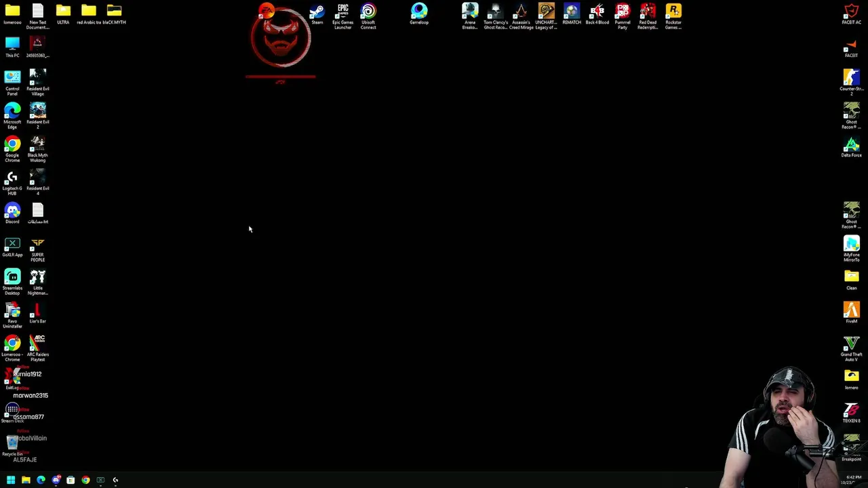Image resolution: width=868 pixels, height=488 pixels.
Task: Open FACEIT AC shortcut
Action: coord(852,14)
